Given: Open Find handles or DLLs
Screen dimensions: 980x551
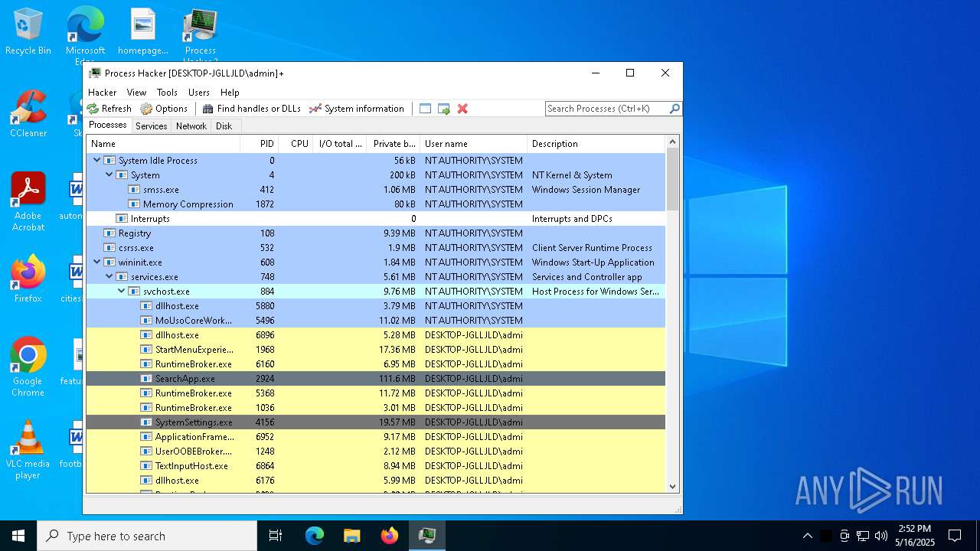Looking at the screenshot, I should (x=251, y=109).
